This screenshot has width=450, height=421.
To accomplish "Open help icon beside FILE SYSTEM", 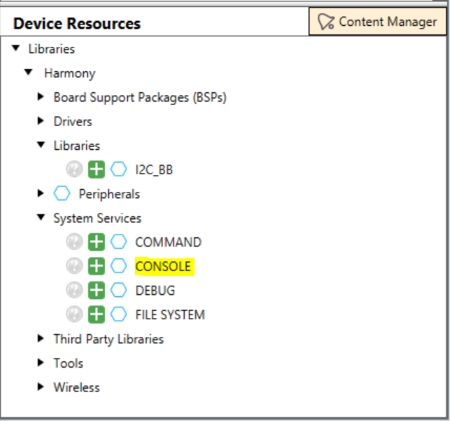I will point(74,314).
